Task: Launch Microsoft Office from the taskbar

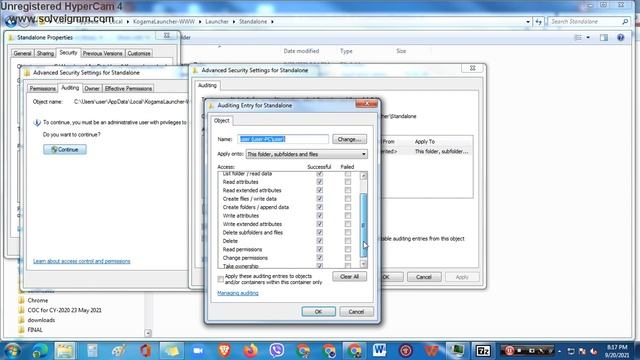Action: [145, 351]
